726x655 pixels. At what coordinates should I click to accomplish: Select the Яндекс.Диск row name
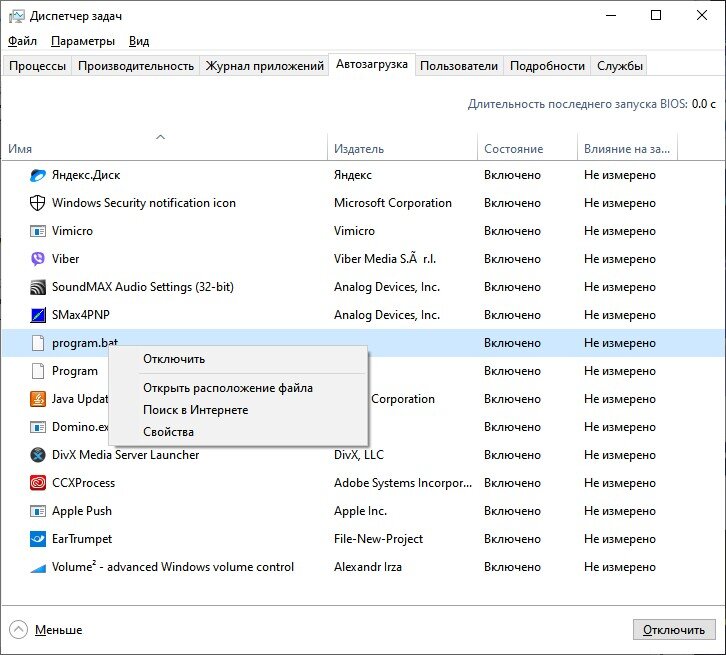pos(86,175)
